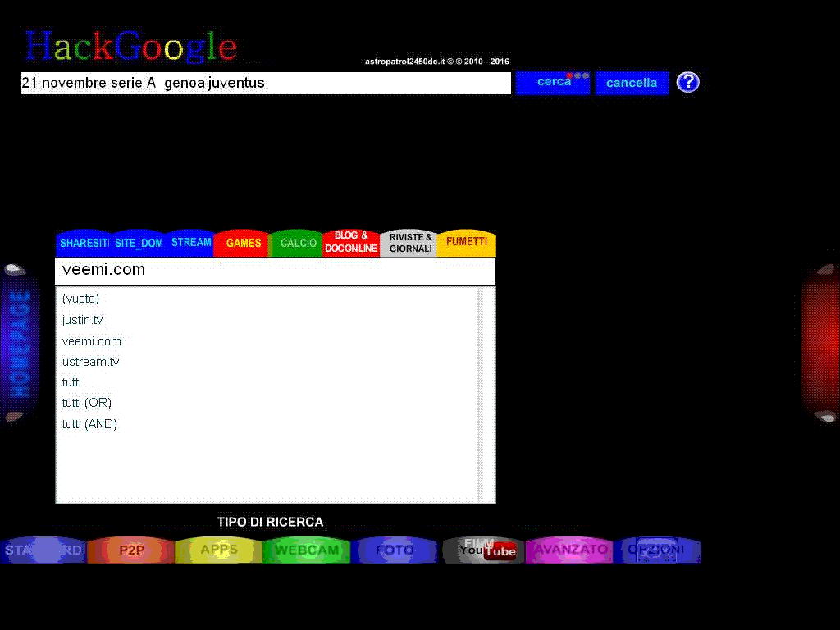Open the FUMETTI tab

point(467,243)
